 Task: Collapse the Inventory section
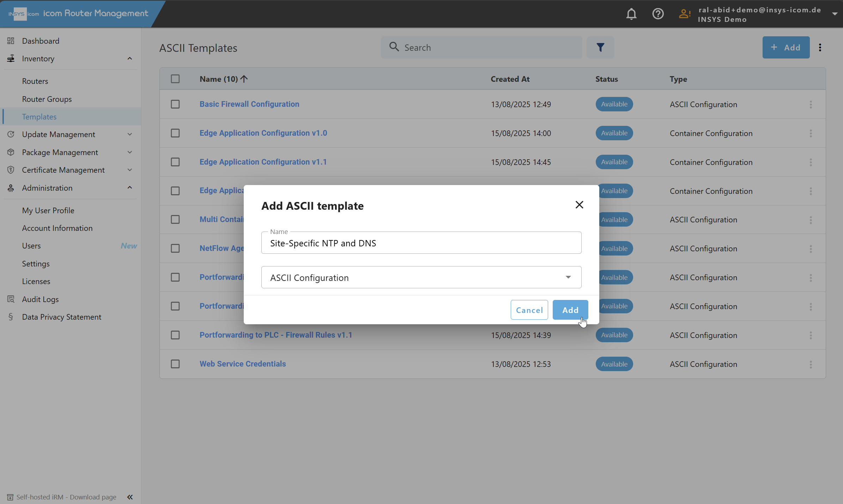130,59
